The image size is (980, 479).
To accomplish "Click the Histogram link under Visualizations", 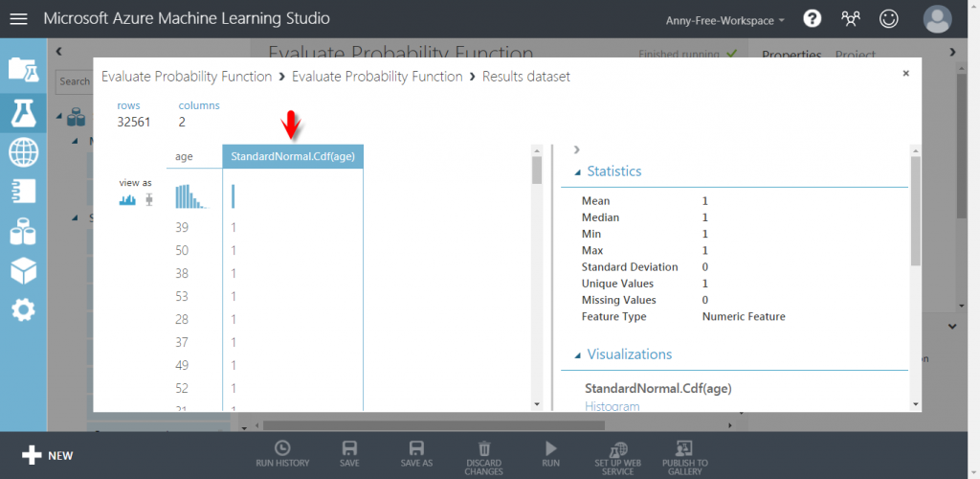I will (612, 406).
